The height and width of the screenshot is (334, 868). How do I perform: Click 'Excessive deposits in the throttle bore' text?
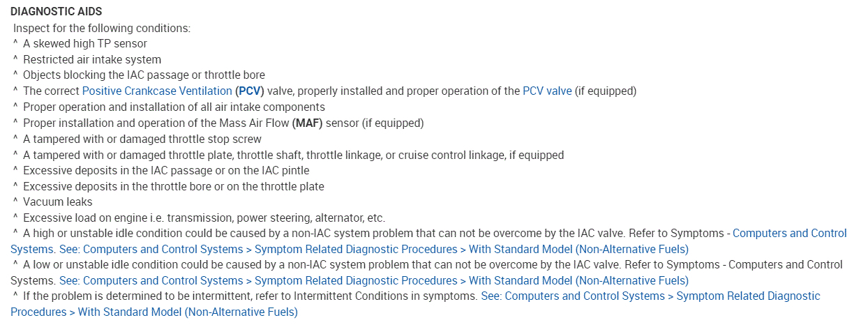(x=173, y=186)
